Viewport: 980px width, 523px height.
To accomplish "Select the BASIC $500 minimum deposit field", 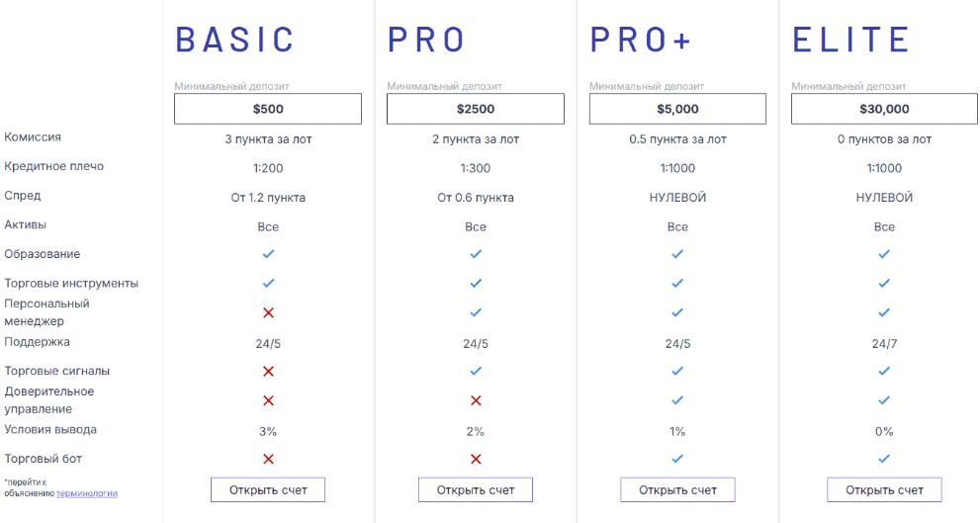I will (268, 109).
